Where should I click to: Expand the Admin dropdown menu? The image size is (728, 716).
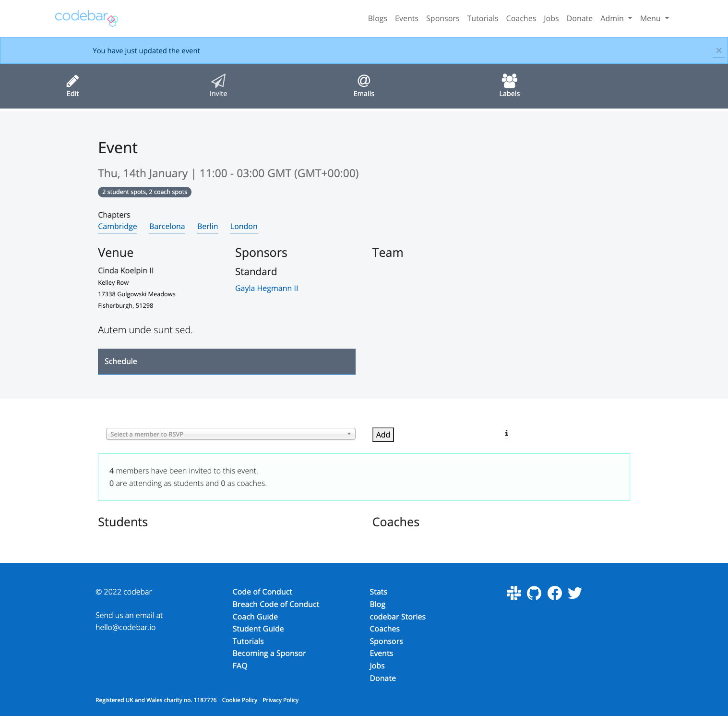point(616,18)
